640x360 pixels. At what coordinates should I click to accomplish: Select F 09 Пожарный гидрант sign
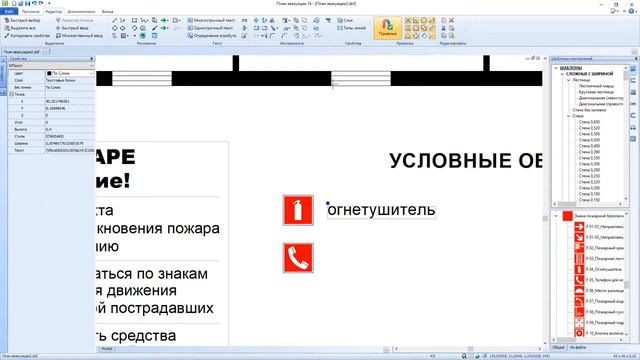pos(599,322)
